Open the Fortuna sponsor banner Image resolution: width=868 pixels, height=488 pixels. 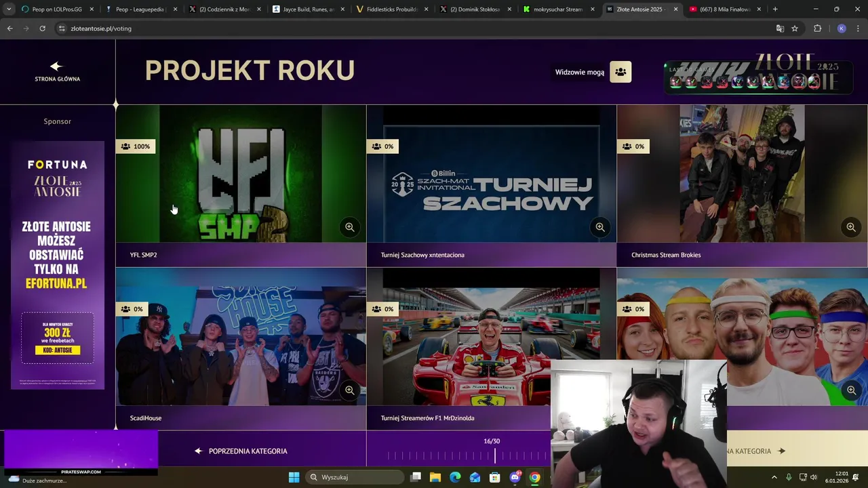[58, 265]
